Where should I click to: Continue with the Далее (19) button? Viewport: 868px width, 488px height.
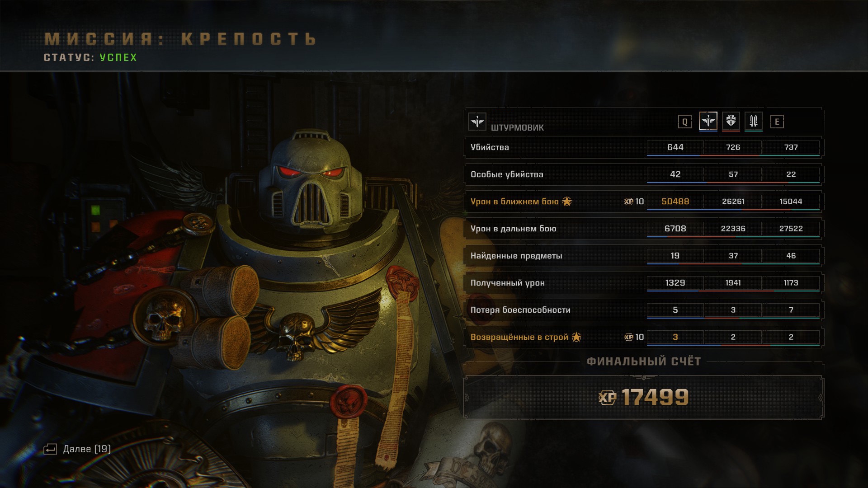[x=77, y=449]
